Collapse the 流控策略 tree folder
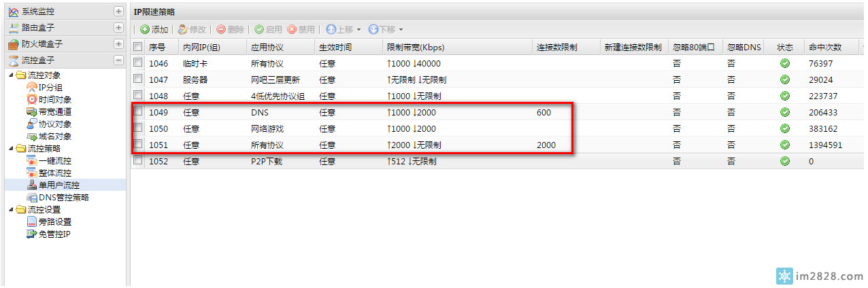This screenshot has height=288, width=868. pos(10,149)
